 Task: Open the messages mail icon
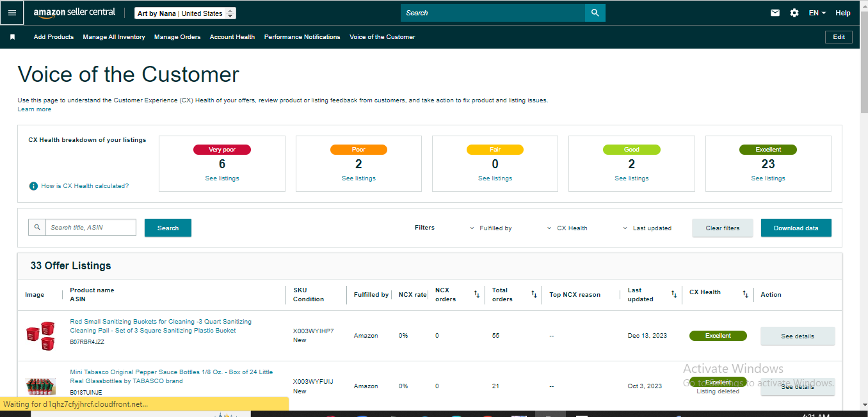pyautogui.click(x=775, y=13)
